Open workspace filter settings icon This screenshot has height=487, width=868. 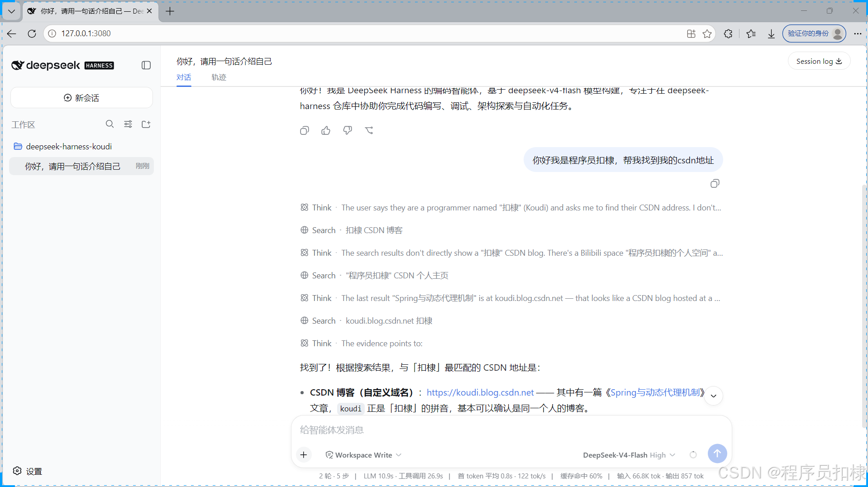click(128, 124)
